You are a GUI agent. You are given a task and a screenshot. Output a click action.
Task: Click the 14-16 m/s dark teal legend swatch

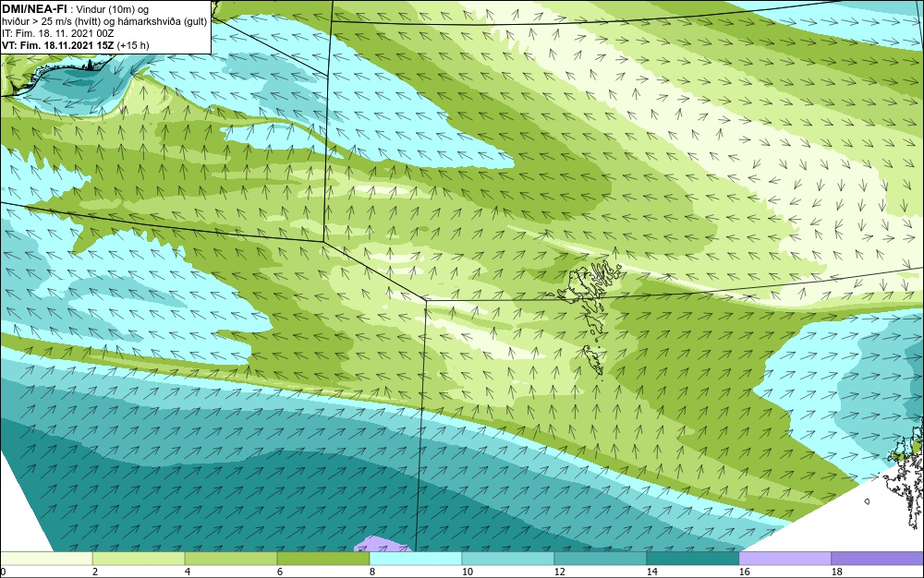tap(693, 558)
